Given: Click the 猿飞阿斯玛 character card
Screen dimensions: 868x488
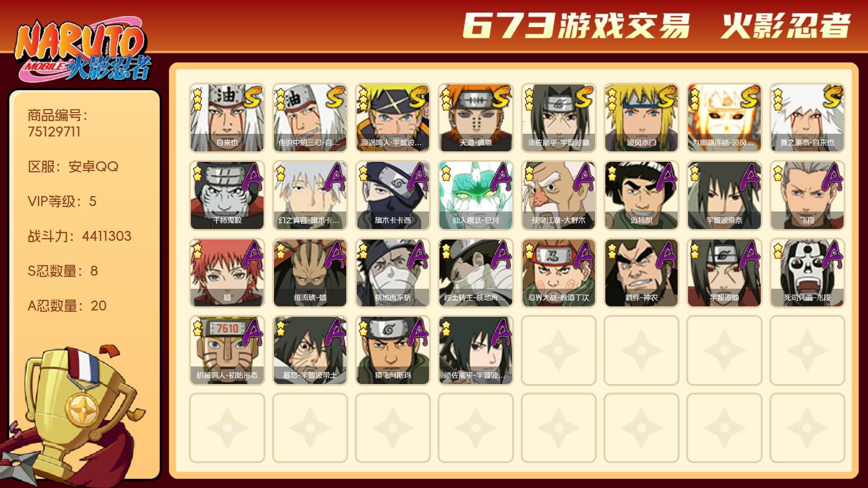Looking at the screenshot, I should pyautogui.click(x=392, y=351).
